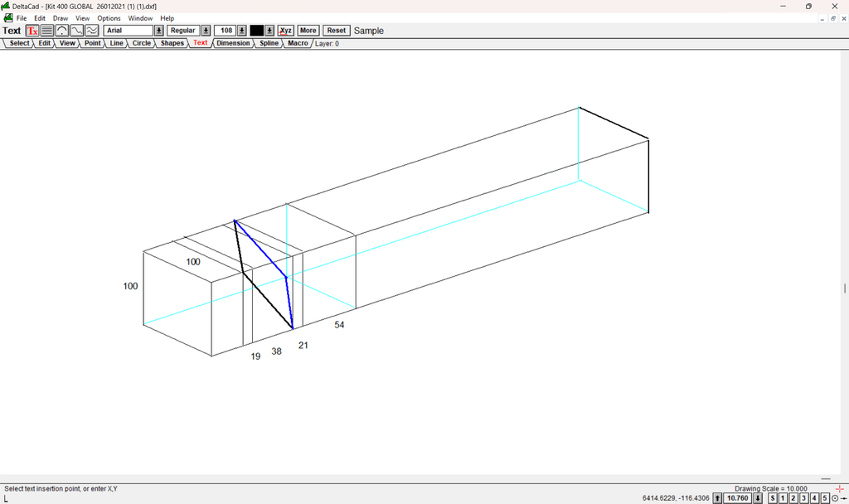This screenshot has width=849, height=504.
Task: Switch to the Spline tab
Action: (x=269, y=43)
